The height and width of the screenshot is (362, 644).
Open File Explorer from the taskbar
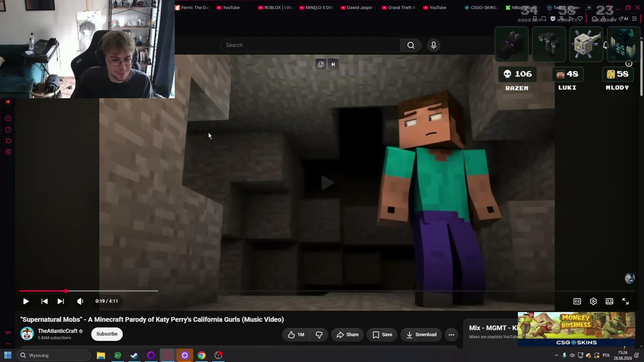tap(101, 355)
